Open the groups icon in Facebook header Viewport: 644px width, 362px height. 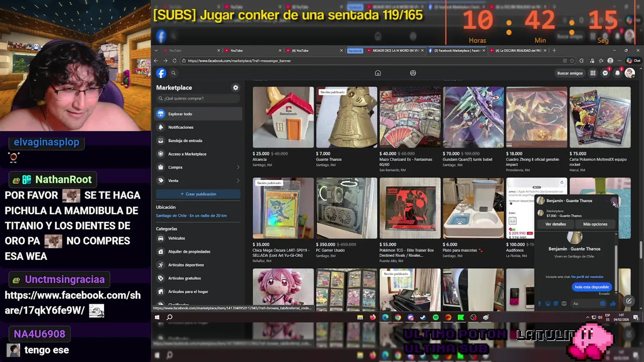click(413, 73)
